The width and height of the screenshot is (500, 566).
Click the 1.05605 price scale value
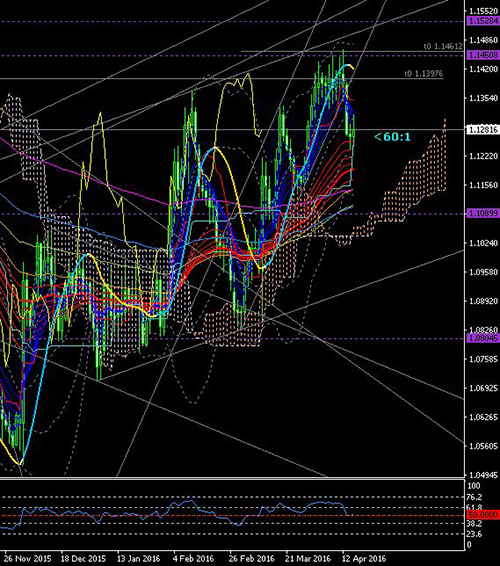pos(483,446)
